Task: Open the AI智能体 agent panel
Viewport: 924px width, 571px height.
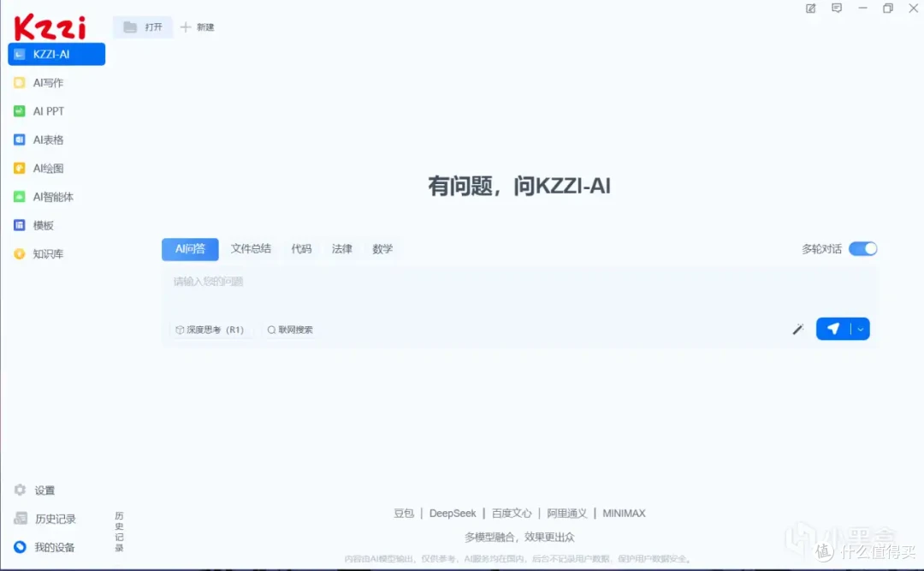Action: coord(52,196)
